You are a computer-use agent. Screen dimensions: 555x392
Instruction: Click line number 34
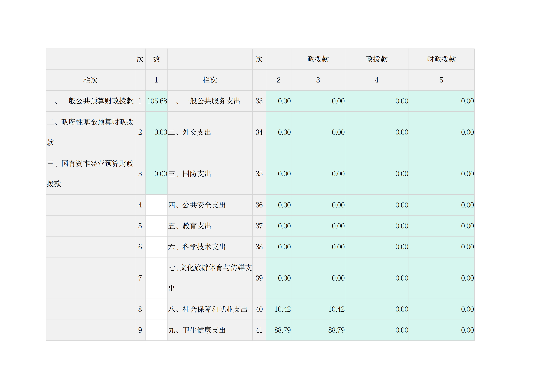coord(259,132)
